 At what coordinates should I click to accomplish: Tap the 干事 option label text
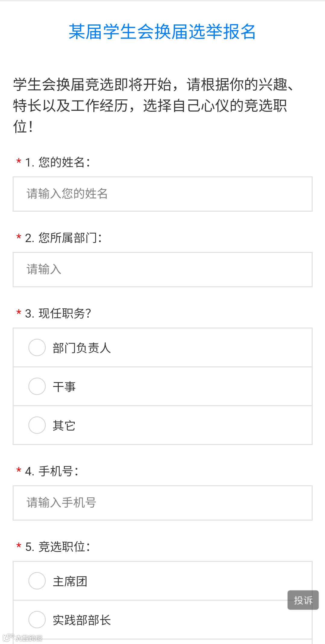coord(64,387)
